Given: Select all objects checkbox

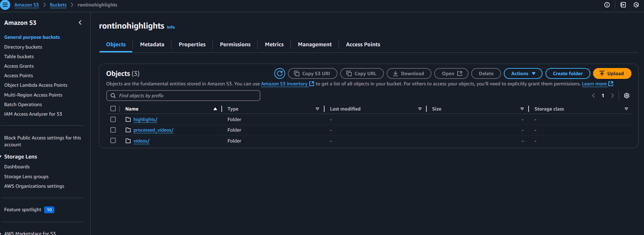Looking at the screenshot, I should point(113,108).
